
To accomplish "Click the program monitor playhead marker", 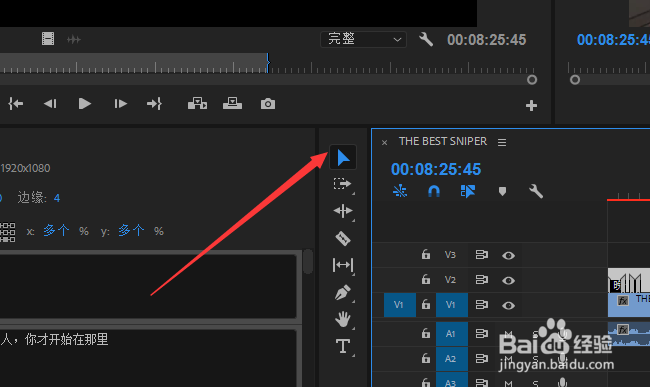I will click(x=268, y=63).
